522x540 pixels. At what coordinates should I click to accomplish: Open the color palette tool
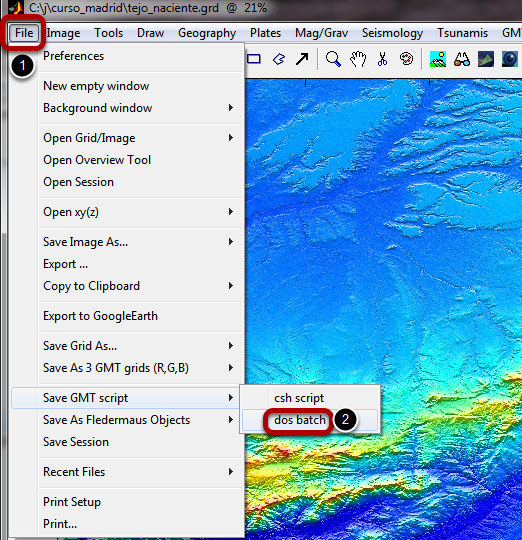tap(406, 59)
